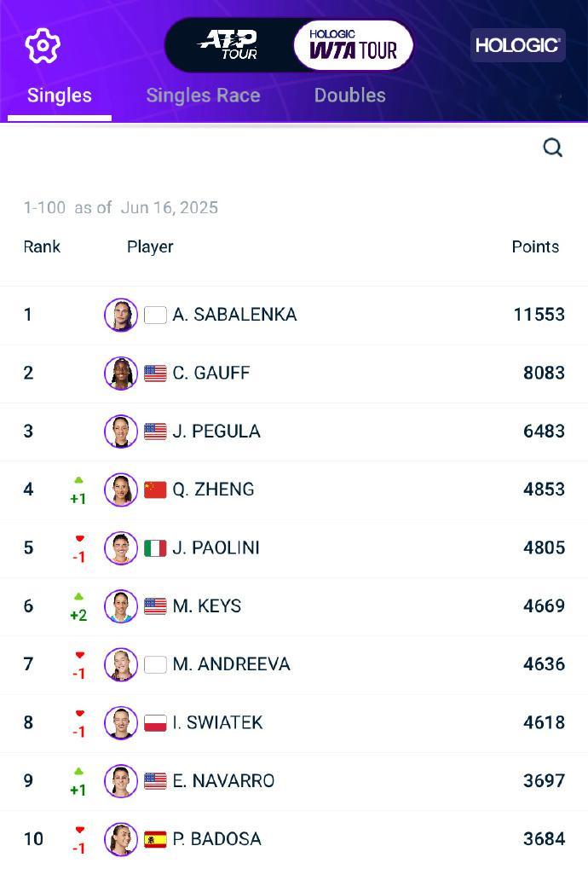This screenshot has width=588, height=869.
Task: Click the Points column header
Action: pyautogui.click(x=535, y=246)
